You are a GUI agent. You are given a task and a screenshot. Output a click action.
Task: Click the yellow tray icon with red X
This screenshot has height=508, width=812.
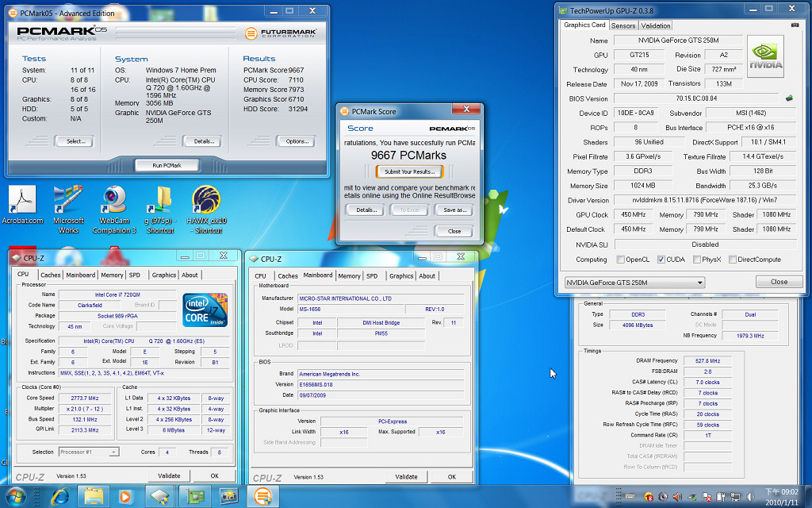tap(649, 497)
